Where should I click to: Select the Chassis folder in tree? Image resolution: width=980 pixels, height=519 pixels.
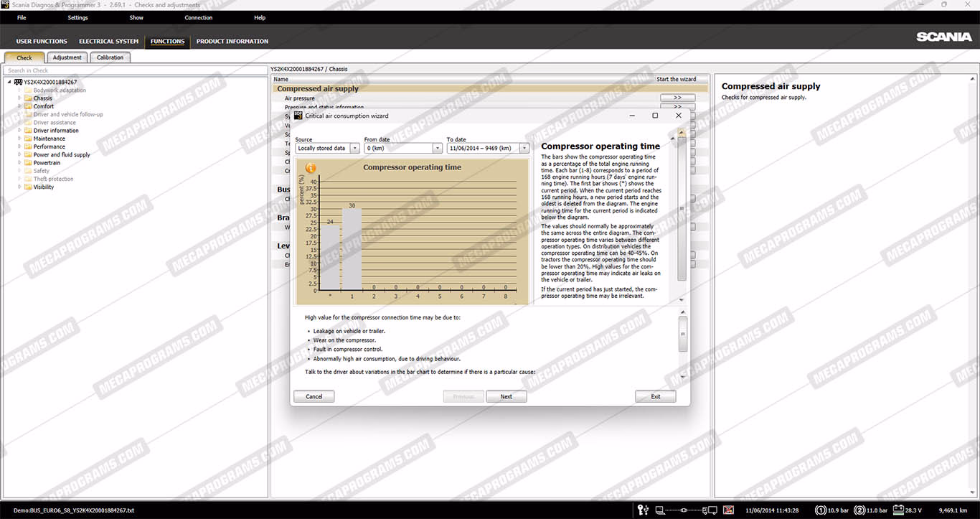(x=42, y=98)
